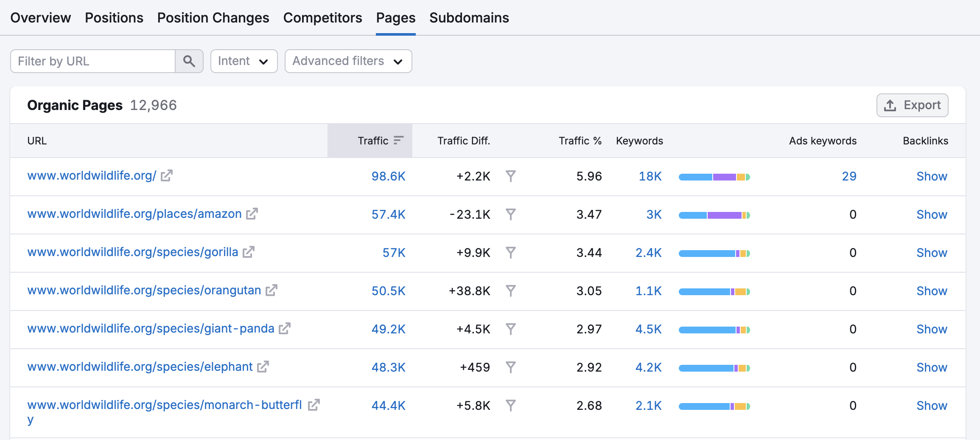Viewport: 980px width, 440px height.
Task: Expand the Advanced filters dropdown
Action: pos(348,61)
